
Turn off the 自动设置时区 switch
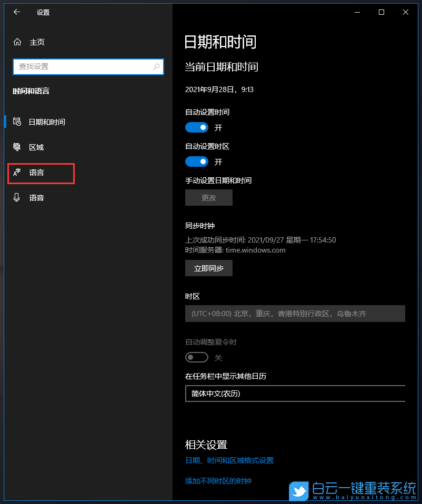196,162
